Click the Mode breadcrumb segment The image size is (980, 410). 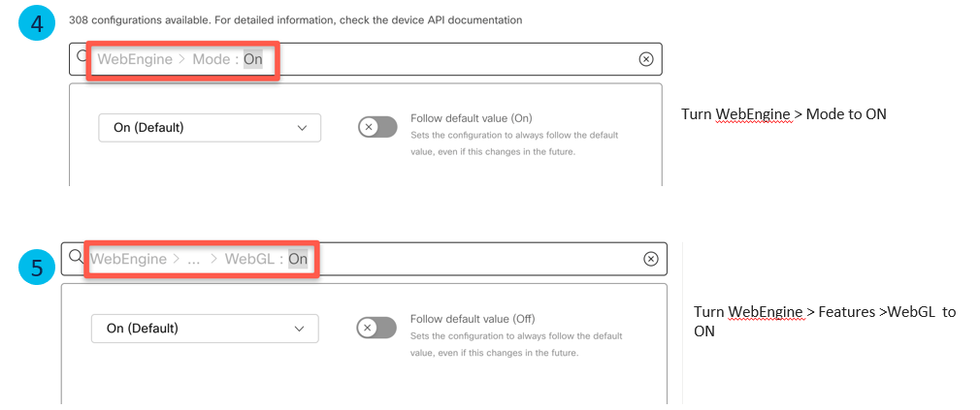(x=212, y=59)
